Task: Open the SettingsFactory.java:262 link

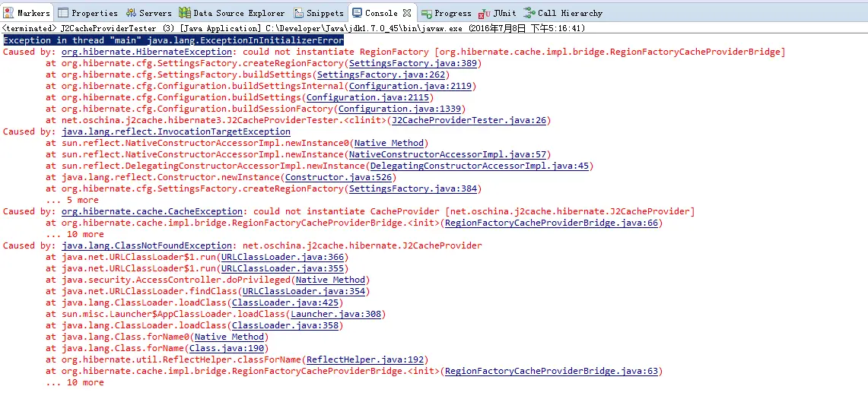Action: (381, 74)
